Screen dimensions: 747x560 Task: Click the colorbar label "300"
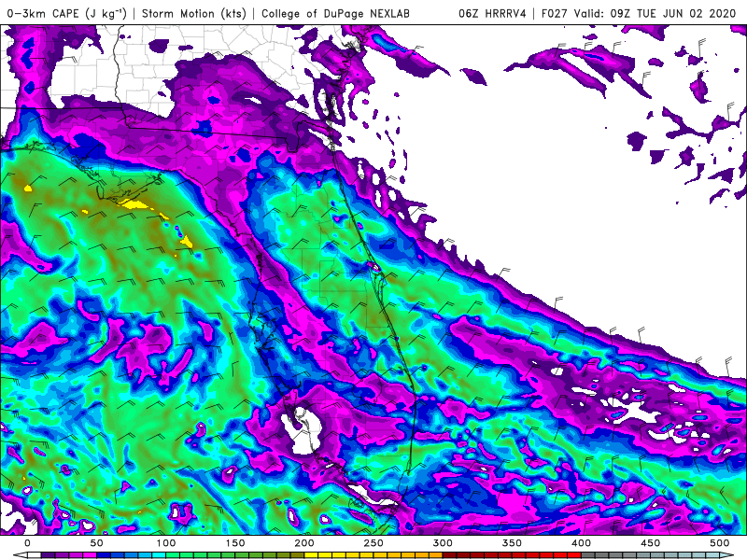coord(443,543)
